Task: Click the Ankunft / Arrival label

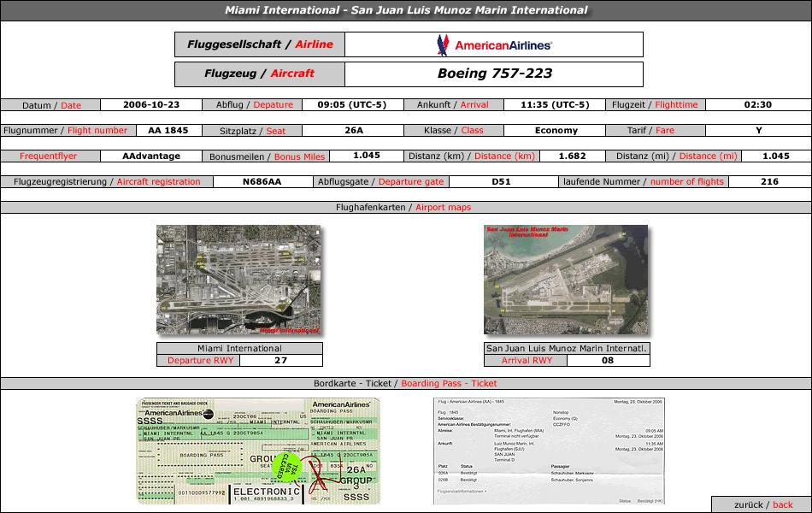Action: click(x=454, y=104)
